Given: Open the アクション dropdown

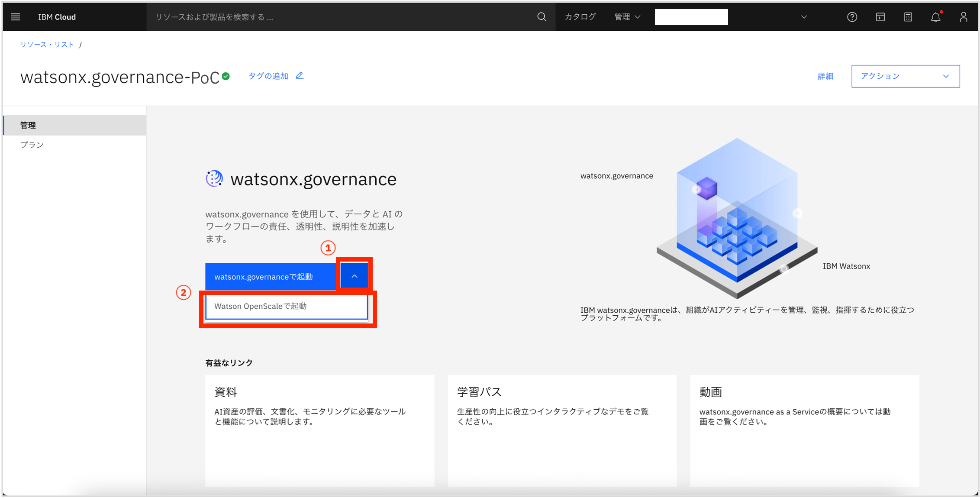Looking at the screenshot, I should [905, 76].
